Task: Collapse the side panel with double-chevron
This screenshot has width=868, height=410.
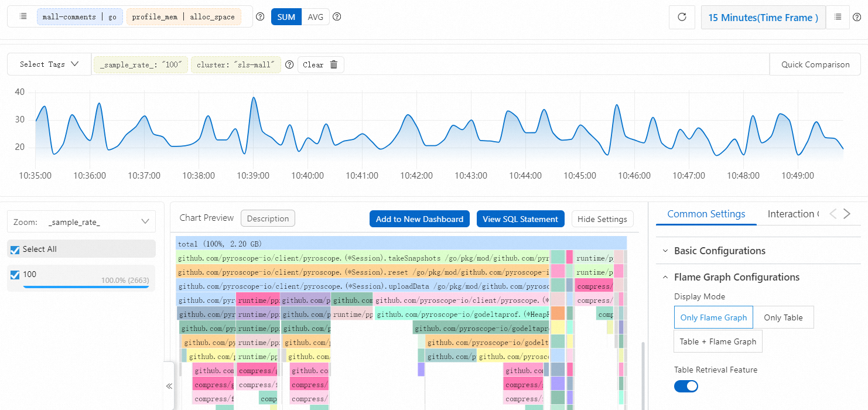Action: 169,386
